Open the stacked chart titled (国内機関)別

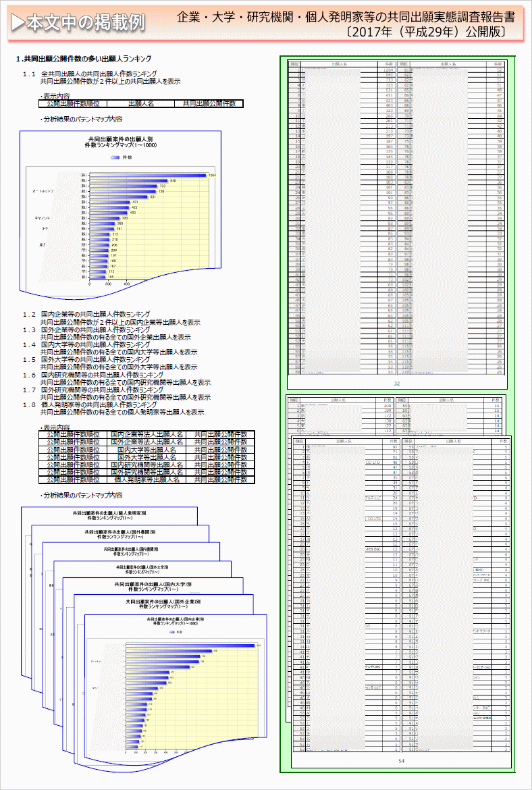point(132,551)
